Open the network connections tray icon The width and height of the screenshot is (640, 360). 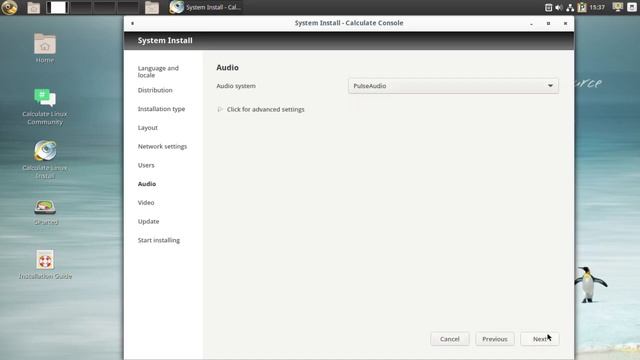click(570, 7)
